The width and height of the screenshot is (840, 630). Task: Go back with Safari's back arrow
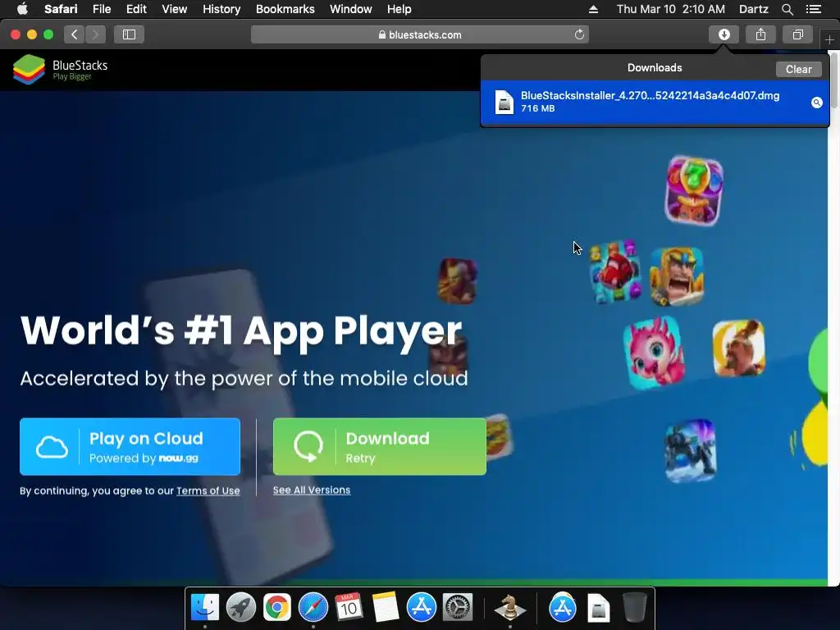[x=75, y=34]
